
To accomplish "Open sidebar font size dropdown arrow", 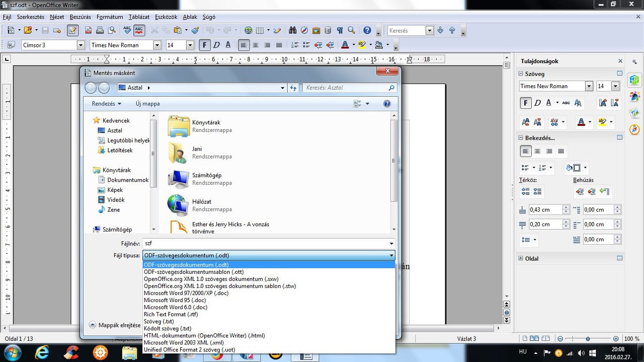I will [x=615, y=86].
